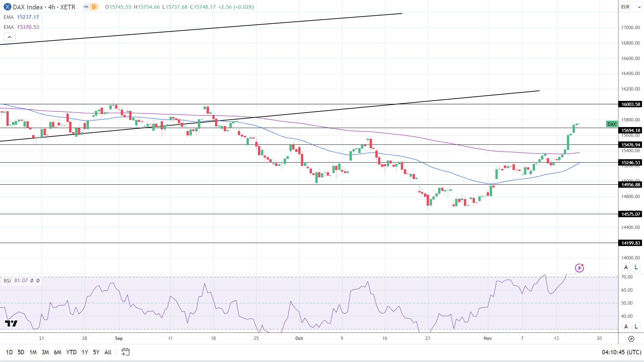Click the 04:10:45 (UTC) timezone clock

622,352
